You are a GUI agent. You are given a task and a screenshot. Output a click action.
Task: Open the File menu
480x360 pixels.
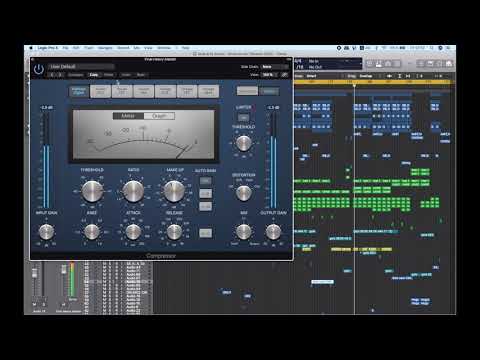pyautogui.click(x=66, y=48)
